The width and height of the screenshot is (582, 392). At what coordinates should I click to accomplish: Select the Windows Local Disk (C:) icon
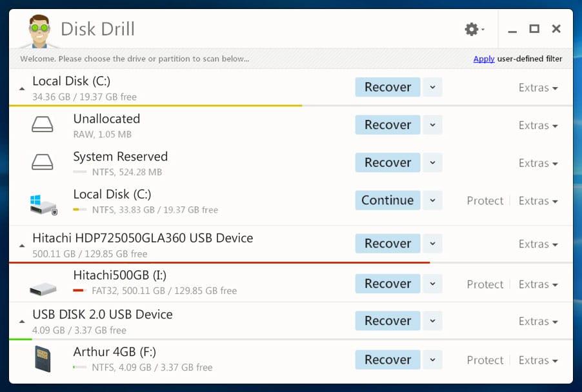43,202
